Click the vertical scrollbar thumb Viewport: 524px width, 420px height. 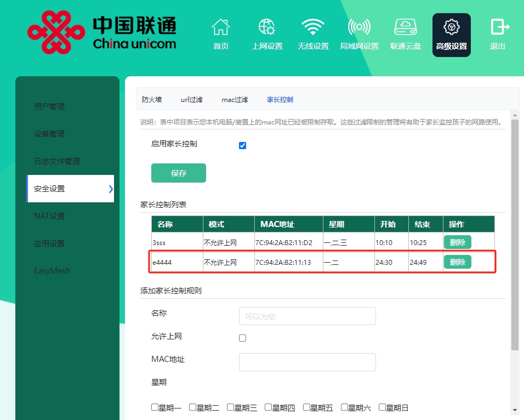click(x=515, y=235)
